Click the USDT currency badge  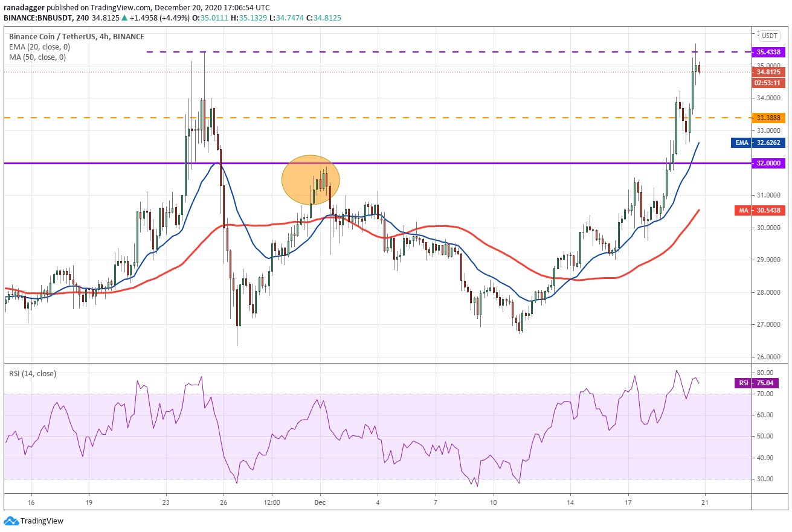tap(770, 36)
